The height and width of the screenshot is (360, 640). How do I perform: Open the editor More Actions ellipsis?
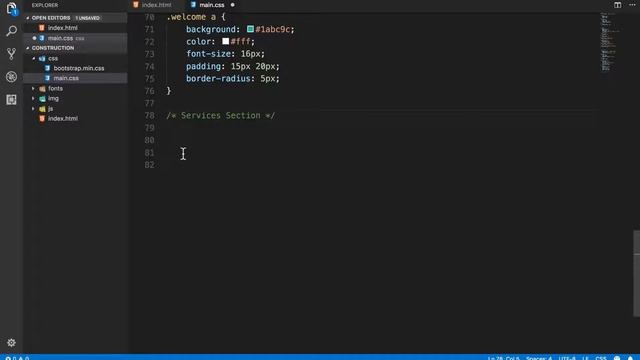[x=632, y=5]
